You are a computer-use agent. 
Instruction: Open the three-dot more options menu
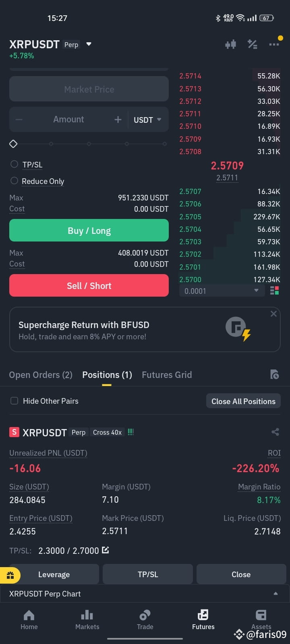pos(274,44)
